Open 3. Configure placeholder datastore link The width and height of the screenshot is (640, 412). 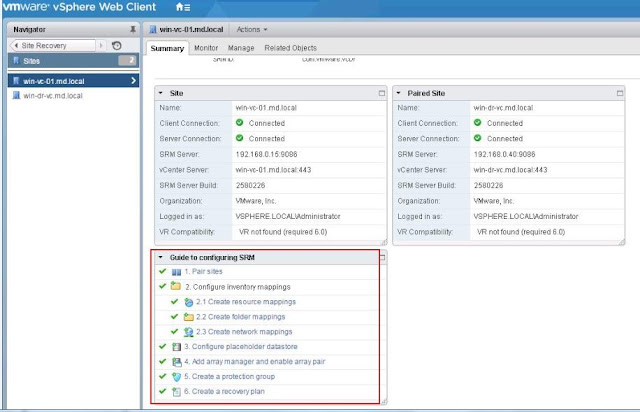point(240,346)
